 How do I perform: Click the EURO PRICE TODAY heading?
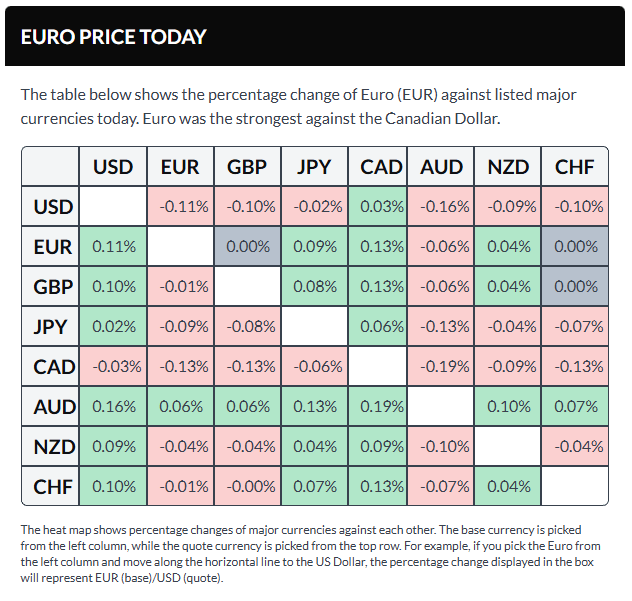(x=113, y=37)
